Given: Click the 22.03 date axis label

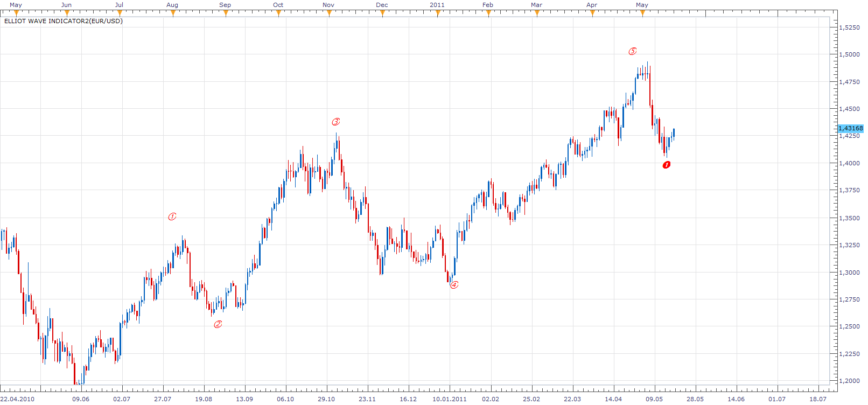Looking at the screenshot, I should pyautogui.click(x=572, y=399).
